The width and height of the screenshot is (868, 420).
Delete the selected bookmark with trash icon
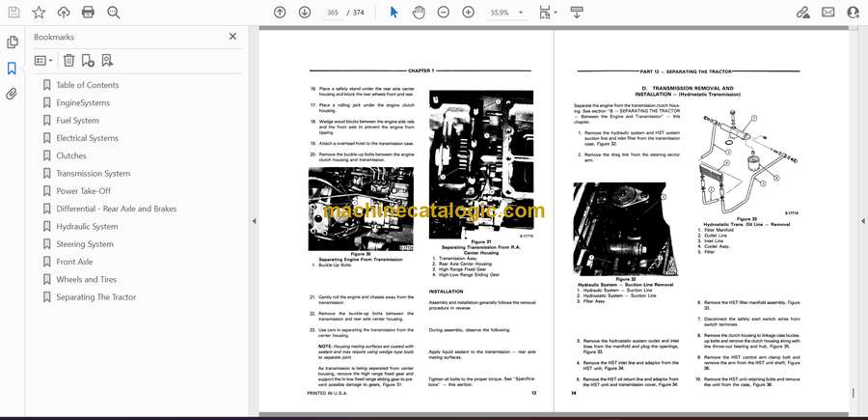tap(68, 61)
